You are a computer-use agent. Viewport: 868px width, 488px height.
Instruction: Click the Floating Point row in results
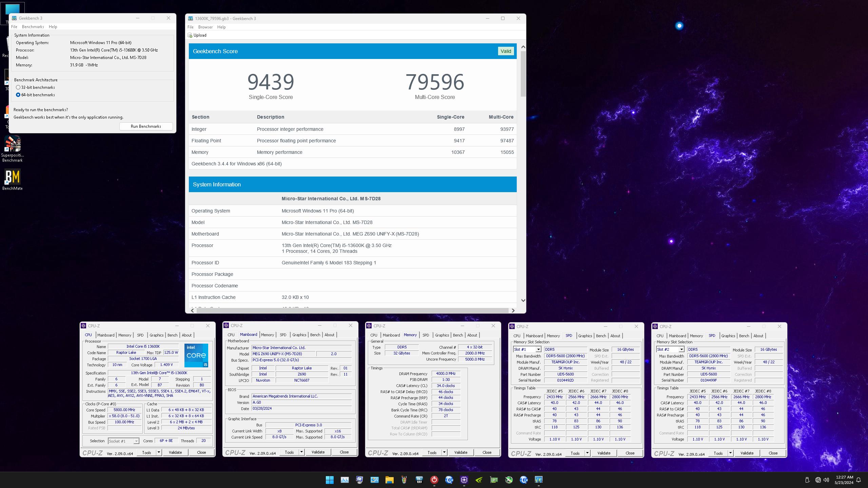[x=353, y=141]
